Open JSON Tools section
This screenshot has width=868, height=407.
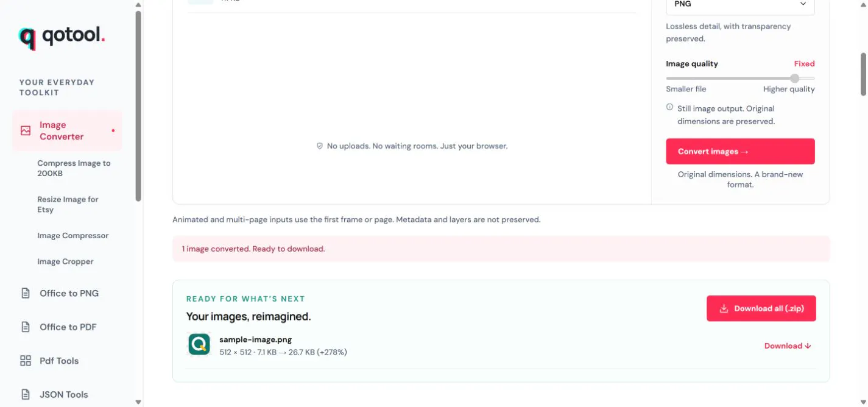tap(64, 394)
